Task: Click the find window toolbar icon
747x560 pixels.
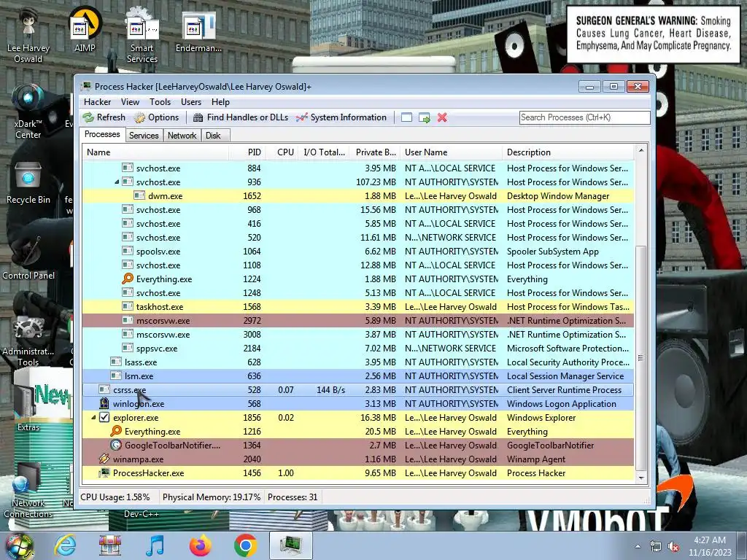Action: click(x=406, y=117)
